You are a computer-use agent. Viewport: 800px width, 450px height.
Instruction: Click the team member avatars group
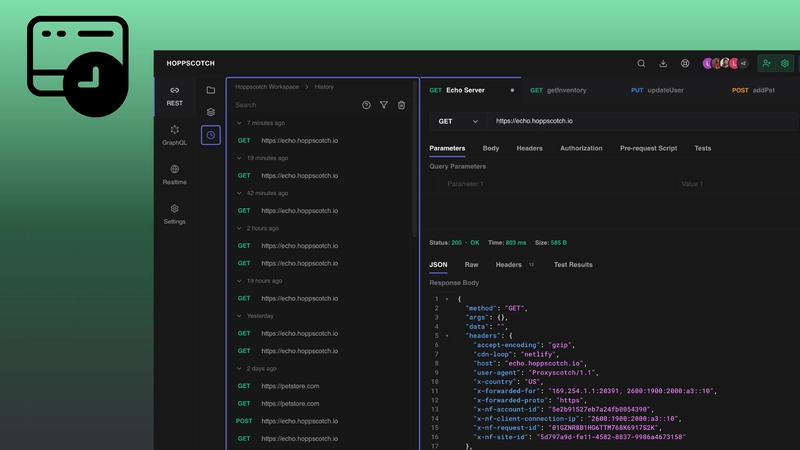click(725, 63)
